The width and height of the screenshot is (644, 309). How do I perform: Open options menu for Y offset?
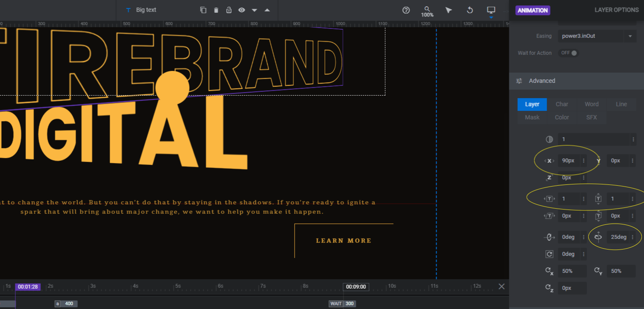click(x=633, y=161)
